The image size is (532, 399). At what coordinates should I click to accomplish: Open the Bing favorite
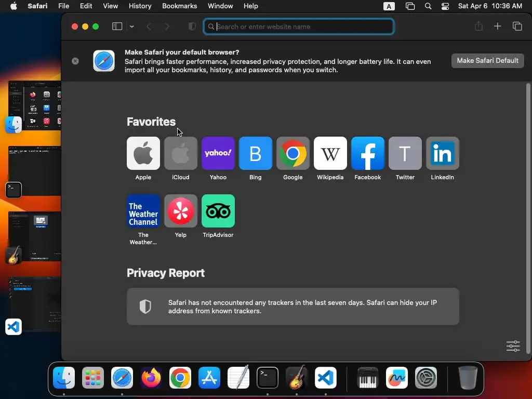[256, 153]
